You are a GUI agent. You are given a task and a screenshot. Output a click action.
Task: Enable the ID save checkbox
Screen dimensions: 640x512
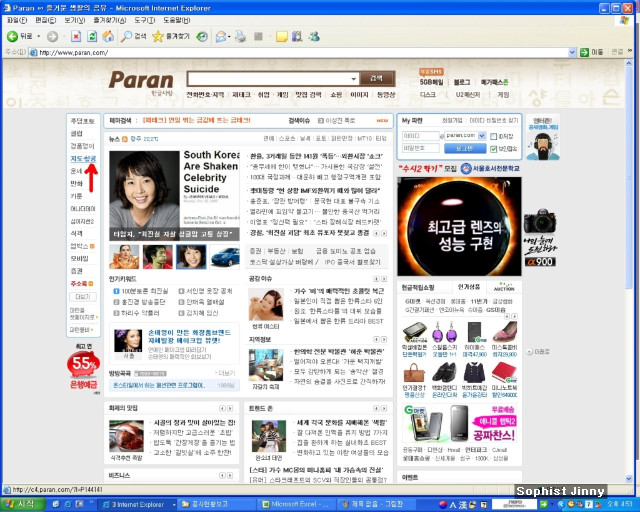[x=493, y=136]
